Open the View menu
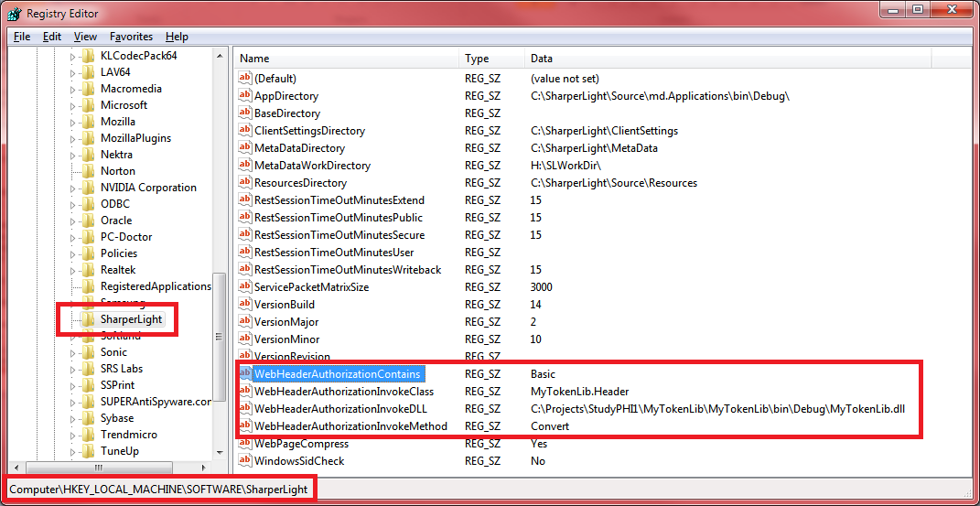980x506 pixels. [86, 37]
